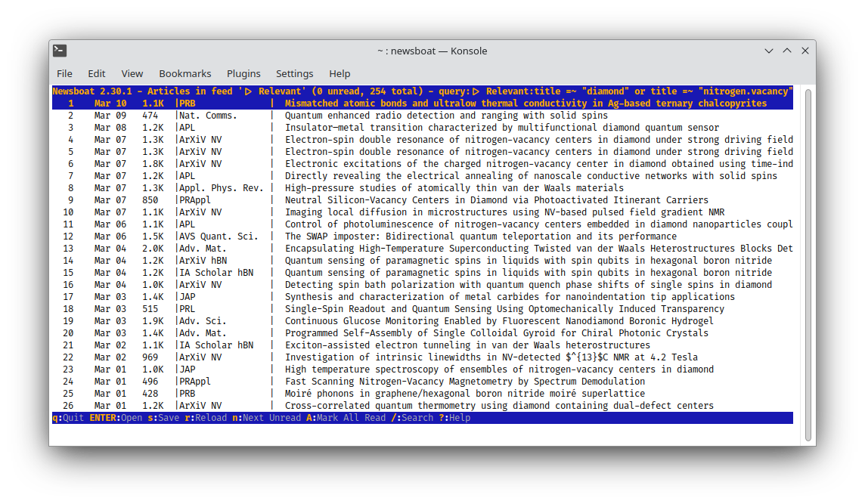Click the 'q:Quit' hint in status bar
The image size is (865, 504).
(68, 418)
